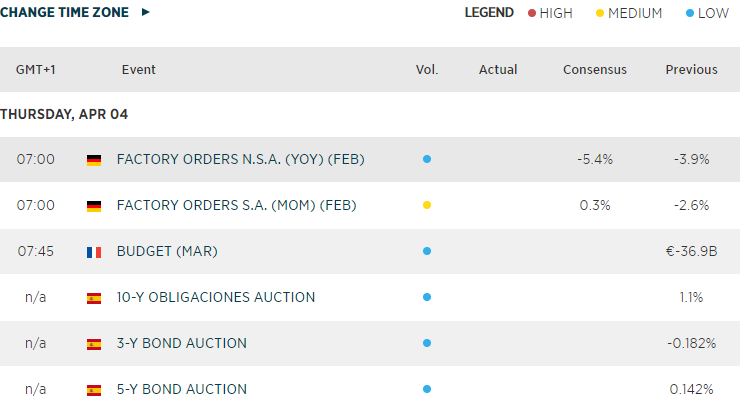Click blue volatility dot for Factory Orders N.S.A.
Image resolution: width=740 pixels, height=413 pixels.
coord(427,160)
